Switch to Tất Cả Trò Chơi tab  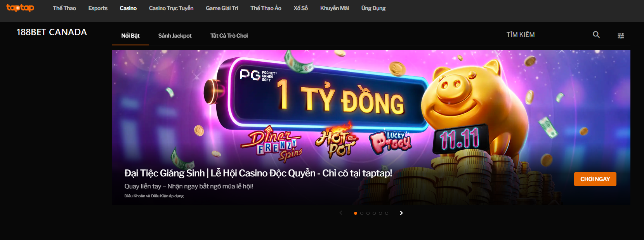pyautogui.click(x=229, y=36)
